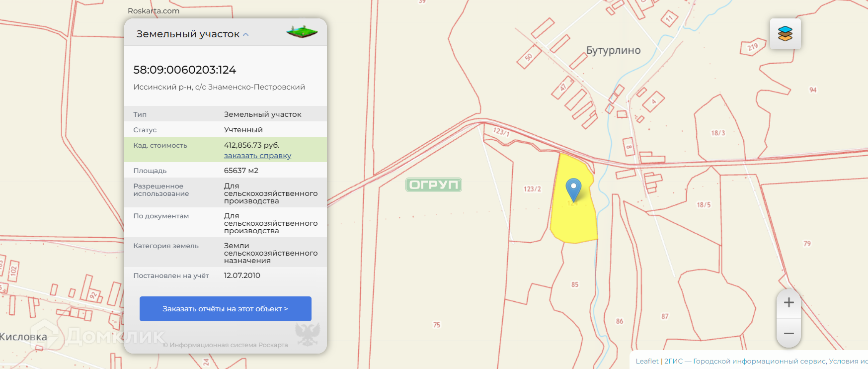Click the cadastral number 58:09:0060203:124
868x369 pixels.
click(184, 70)
